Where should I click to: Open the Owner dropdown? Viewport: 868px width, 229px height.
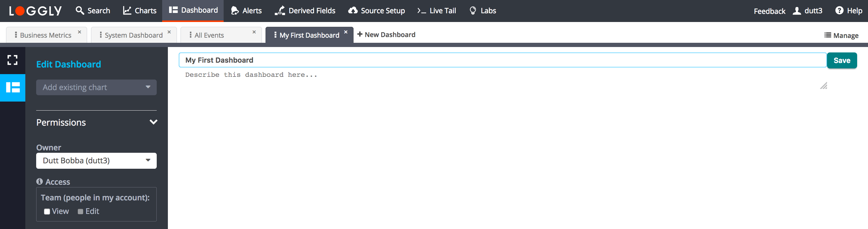coord(96,161)
